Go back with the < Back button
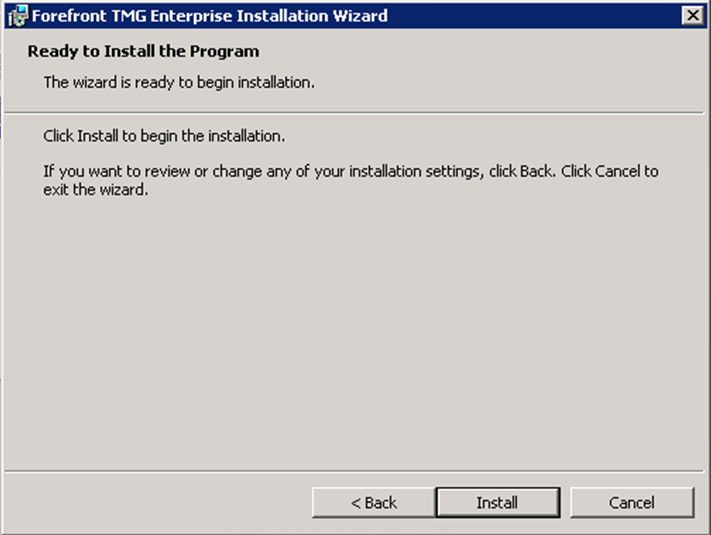 (x=373, y=503)
